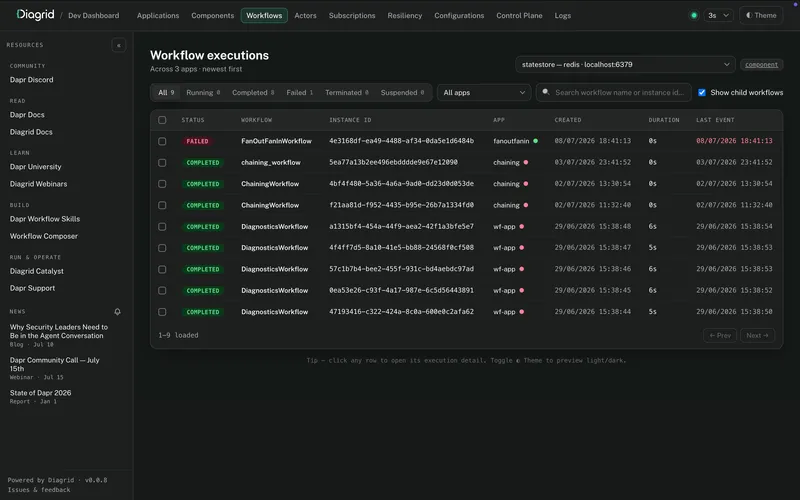
Task: Click the search magnifier icon
Action: click(x=545, y=92)
